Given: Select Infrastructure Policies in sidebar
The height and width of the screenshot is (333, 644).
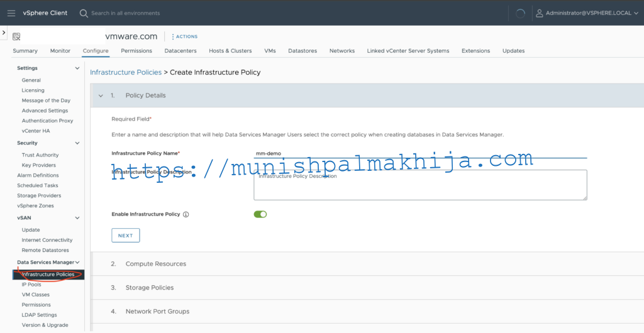Looking at the screenshot, I should click(48, 275).
